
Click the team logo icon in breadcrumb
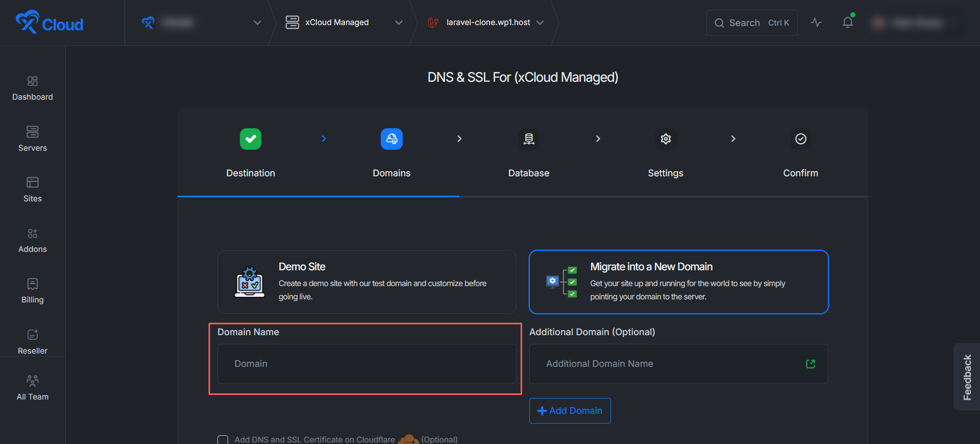(x=148, y=22)
